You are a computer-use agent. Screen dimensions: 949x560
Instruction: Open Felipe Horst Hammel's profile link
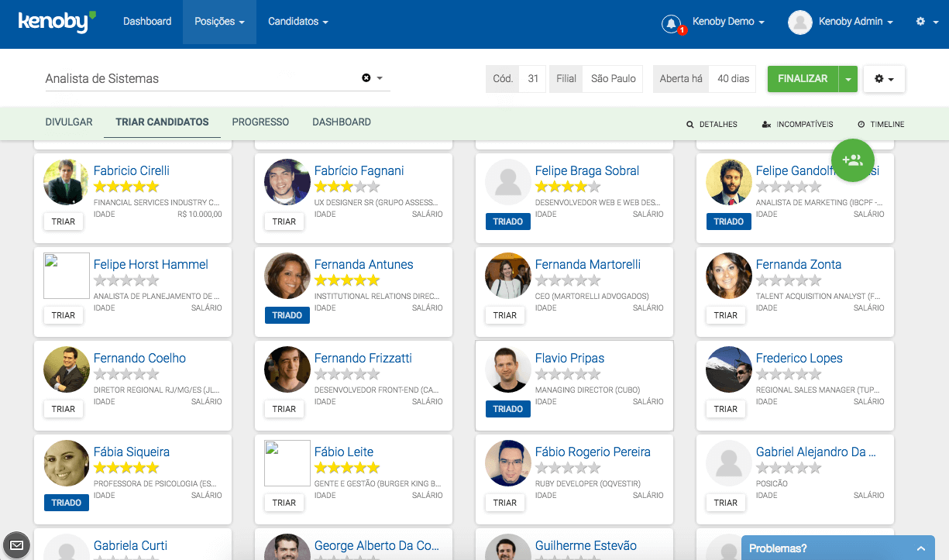(151, 265)
